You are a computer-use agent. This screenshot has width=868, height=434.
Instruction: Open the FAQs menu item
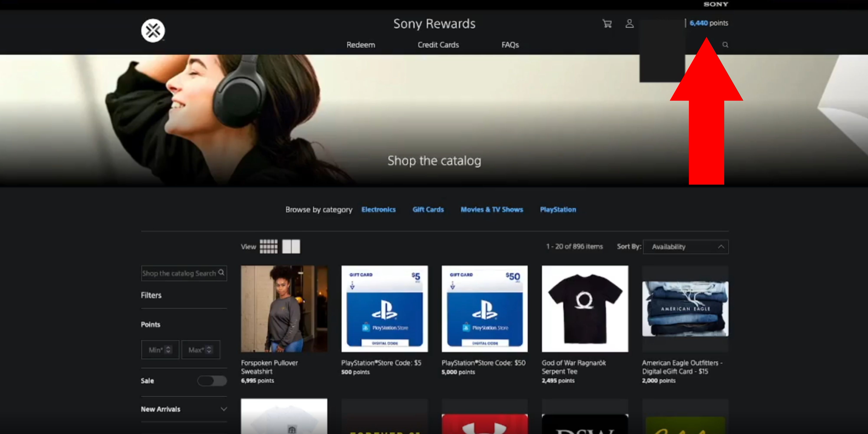pos(510,45)
